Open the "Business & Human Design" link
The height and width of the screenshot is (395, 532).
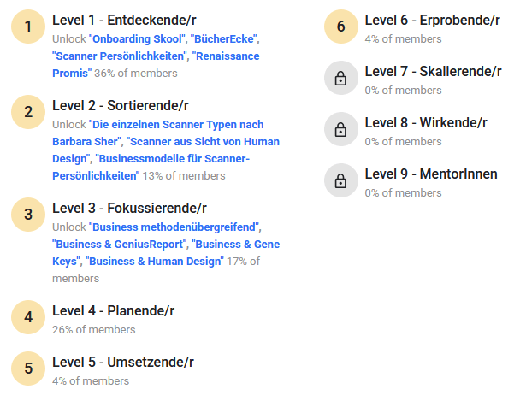(x=154, y=262)
